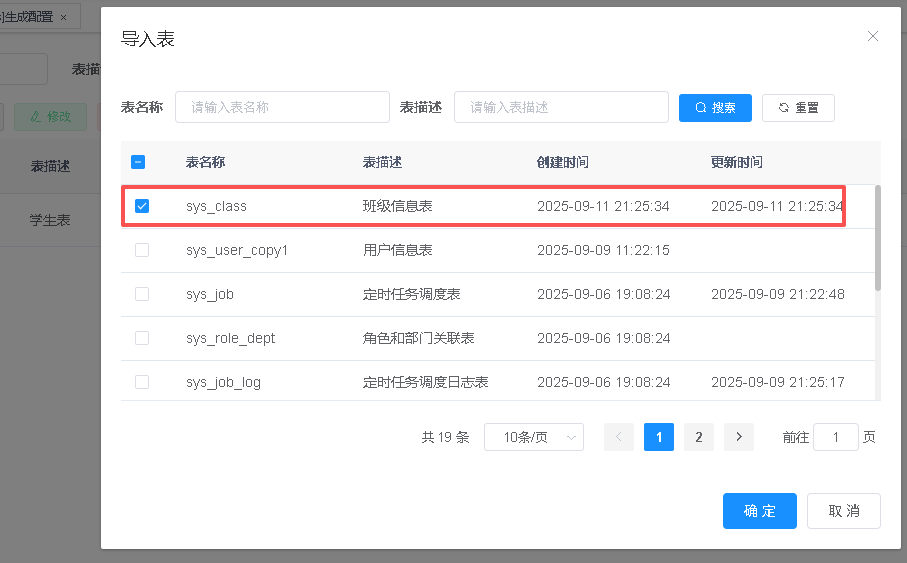Viewport: 907px width, 563px height.
Task: Focus the 表描述 input field
Action: 561,107
